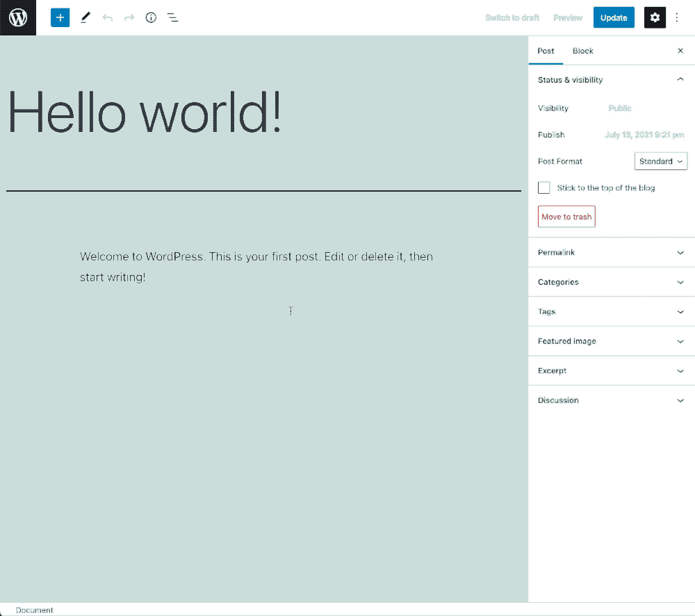Open the three-dot Options menu
Viewport: 695px width, 616px height.
coord(678,17)
